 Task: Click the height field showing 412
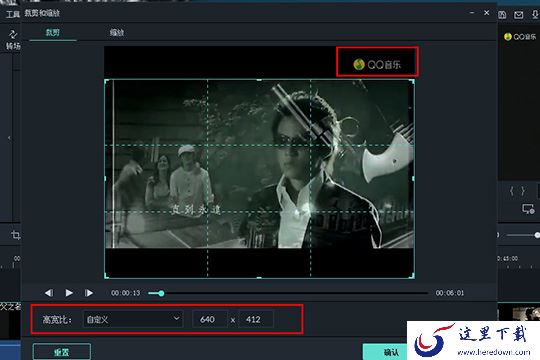(257, 319)
